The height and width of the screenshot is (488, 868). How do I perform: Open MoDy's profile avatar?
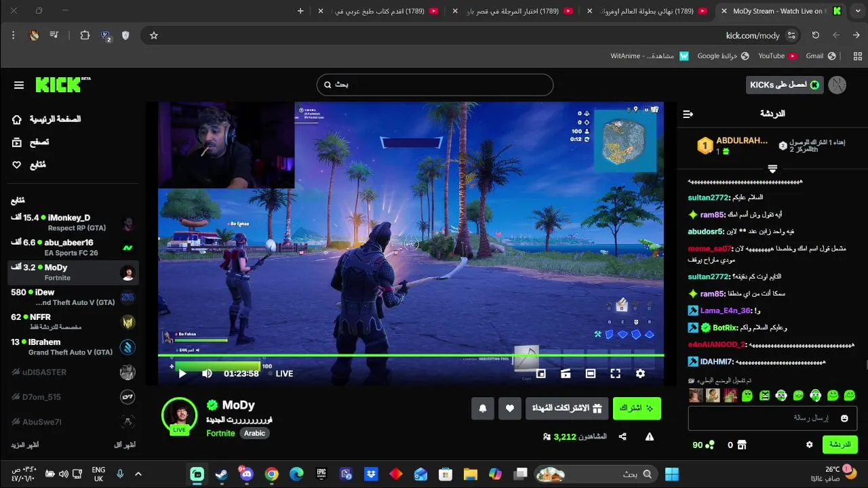click(180, 415)
